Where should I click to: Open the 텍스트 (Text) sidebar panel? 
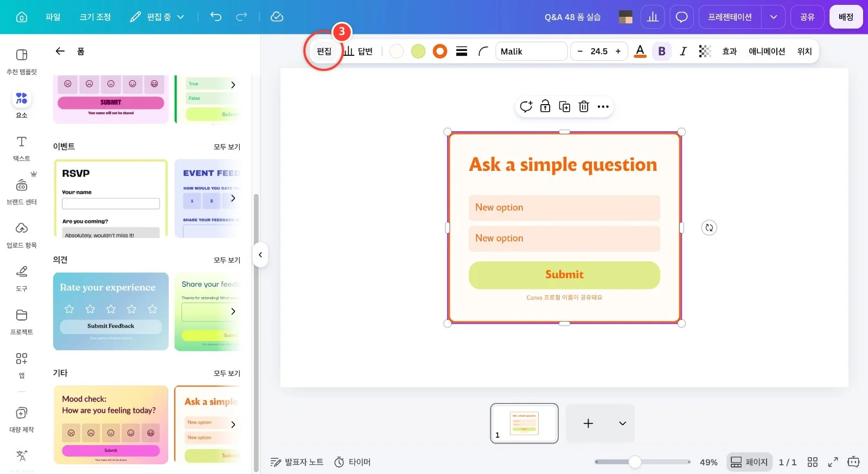click(22, 148)
